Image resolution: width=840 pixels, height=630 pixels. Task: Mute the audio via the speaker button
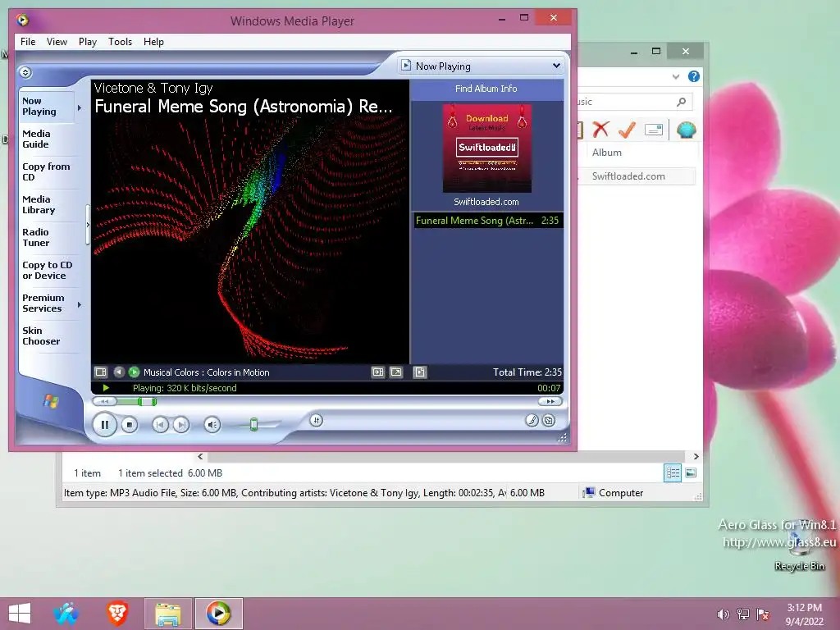click(x=212, y=425)
